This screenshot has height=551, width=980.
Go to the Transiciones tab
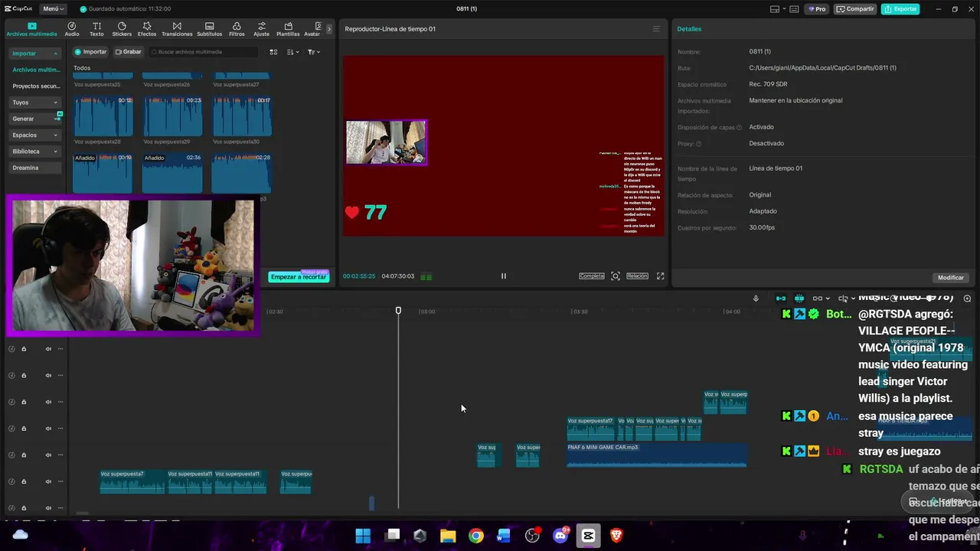coord(177,29)
